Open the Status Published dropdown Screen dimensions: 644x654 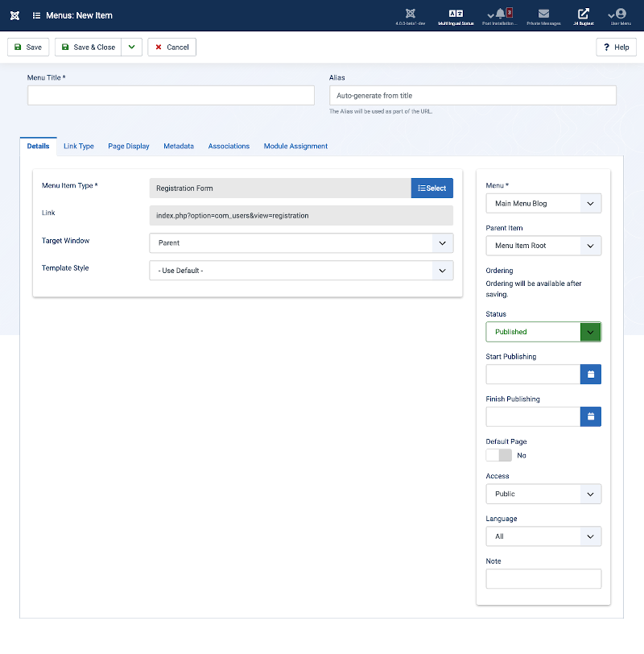point(543,332)
